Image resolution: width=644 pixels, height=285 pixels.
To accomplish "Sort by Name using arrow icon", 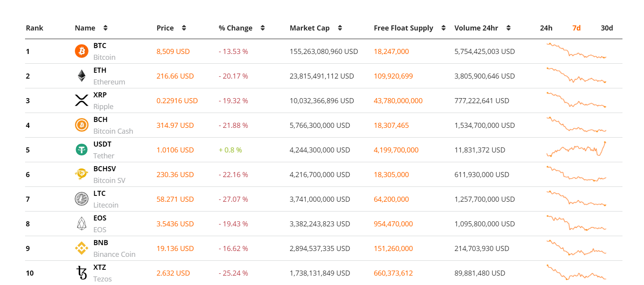I will click(105, 28).
